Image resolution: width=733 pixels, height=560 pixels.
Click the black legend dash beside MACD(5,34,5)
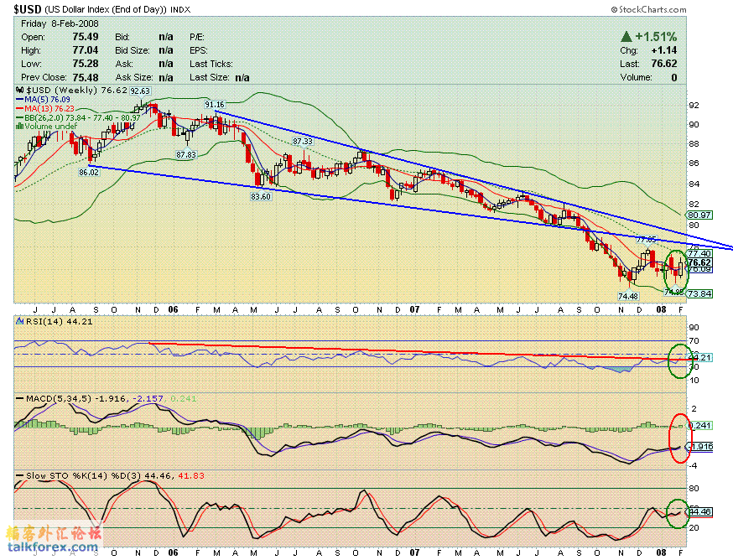[19, 399]
